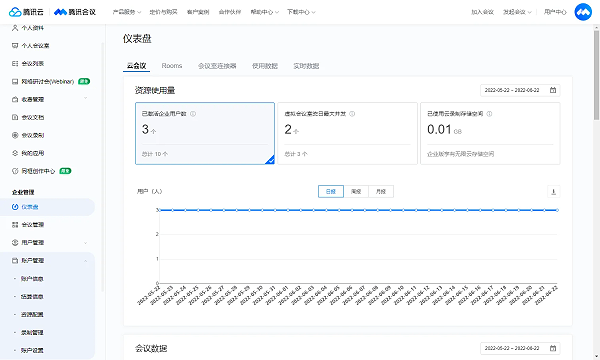The image size is (600, 360).
Task: Expand the 用户管理 chevron
Action: (x=85, y=243)
